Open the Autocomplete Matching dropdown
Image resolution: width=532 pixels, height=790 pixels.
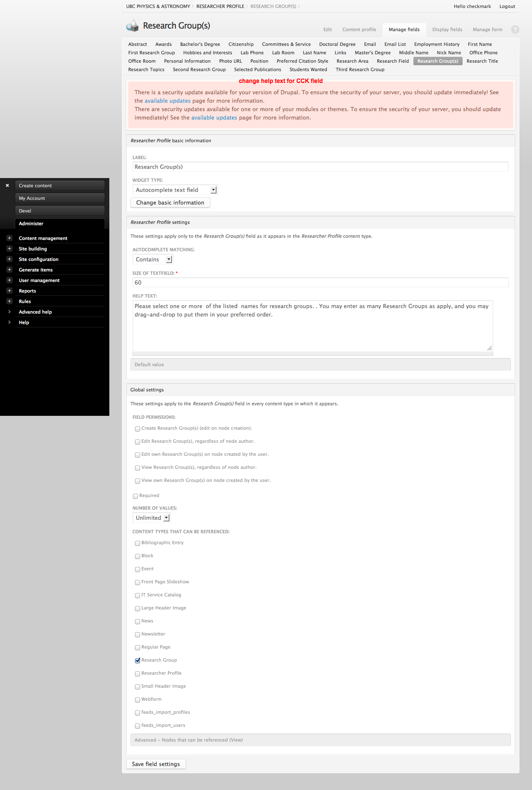point(153,260)
